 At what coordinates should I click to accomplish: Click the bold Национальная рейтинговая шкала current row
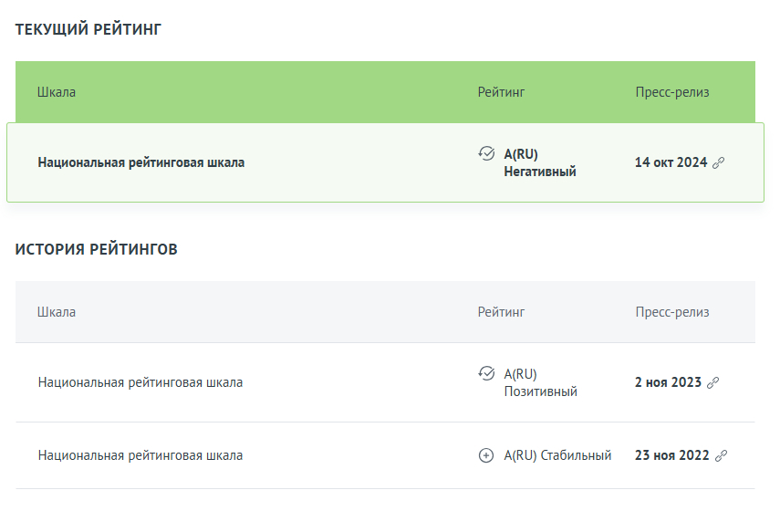pos(141,162)
